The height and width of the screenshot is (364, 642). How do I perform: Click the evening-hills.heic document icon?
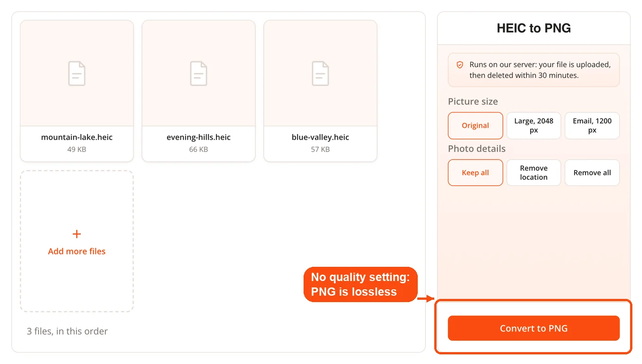(x=199, y=73)
